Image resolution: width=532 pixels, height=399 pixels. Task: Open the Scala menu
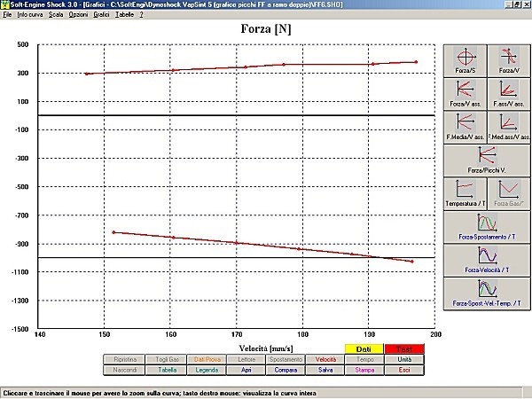point(56,16)
